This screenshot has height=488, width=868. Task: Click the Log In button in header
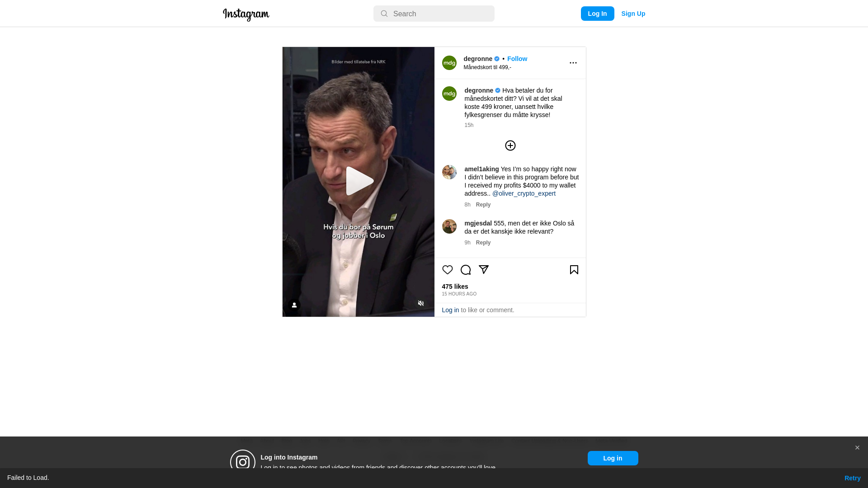[x=597, y=14]
